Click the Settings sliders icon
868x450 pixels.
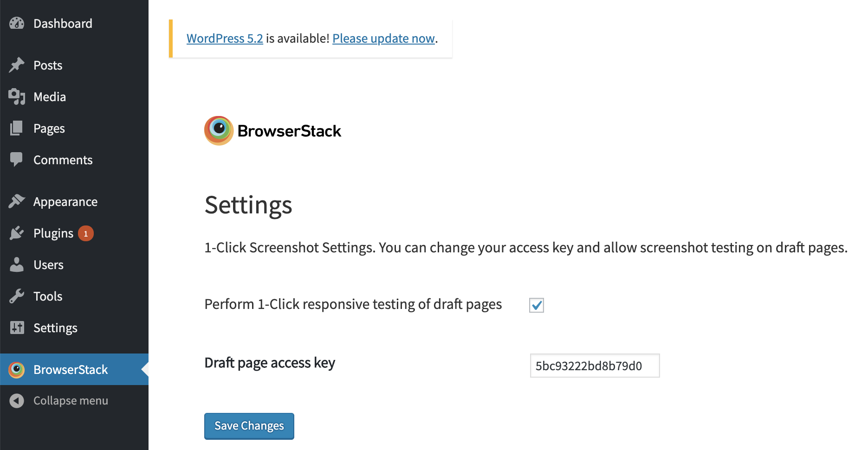(x=17, y=328)
